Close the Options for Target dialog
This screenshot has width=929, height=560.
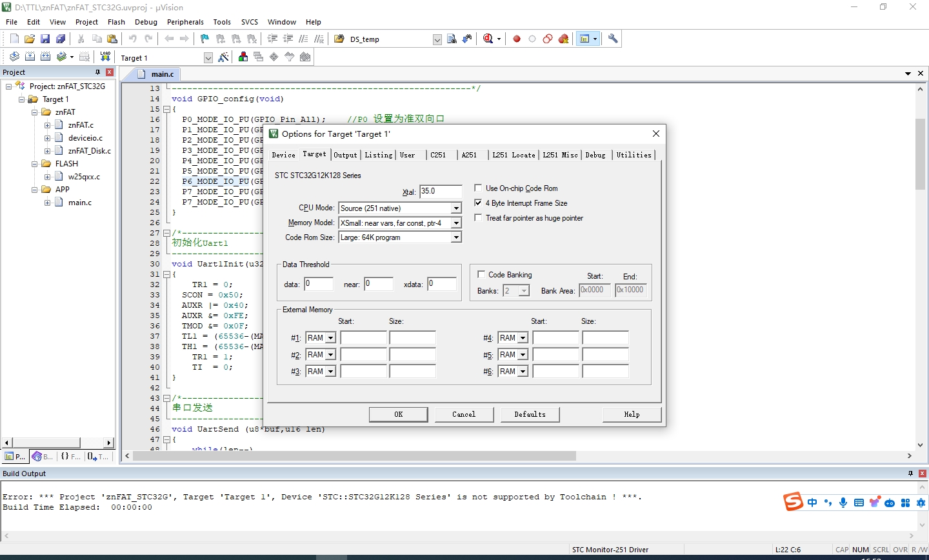pos(655,134)
